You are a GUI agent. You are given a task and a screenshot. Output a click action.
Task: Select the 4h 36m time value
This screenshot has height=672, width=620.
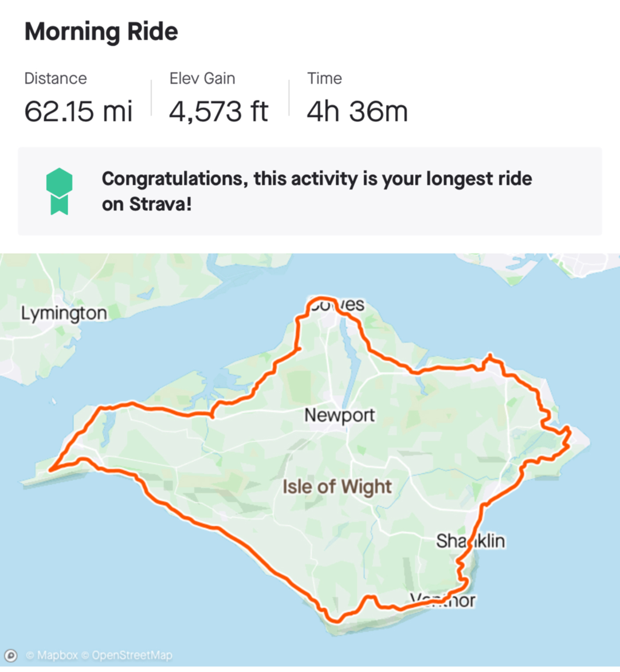[357, 111]
